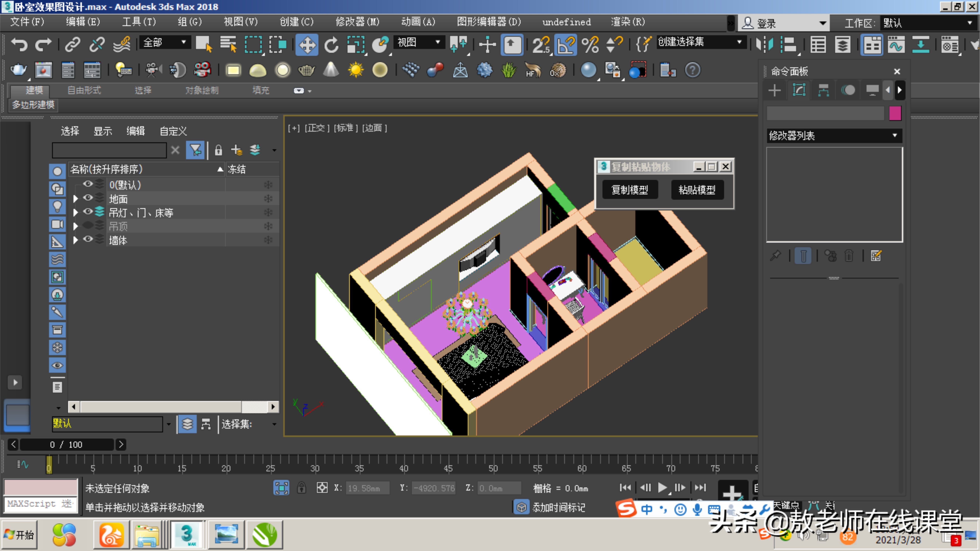Screen dimensions: 980x551
Task: Expand the 吊灯、门、床等 layer tree
Action: [75, 212]
